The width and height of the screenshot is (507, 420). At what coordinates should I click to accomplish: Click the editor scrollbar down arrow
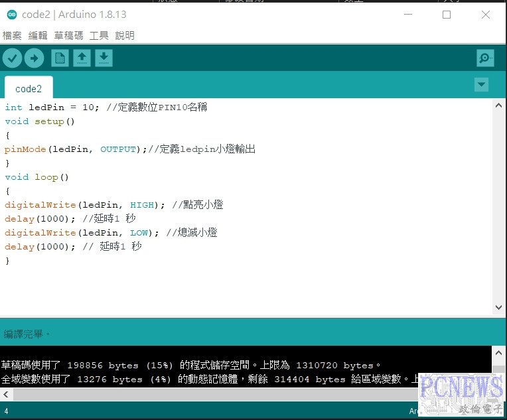click(498, 307)
